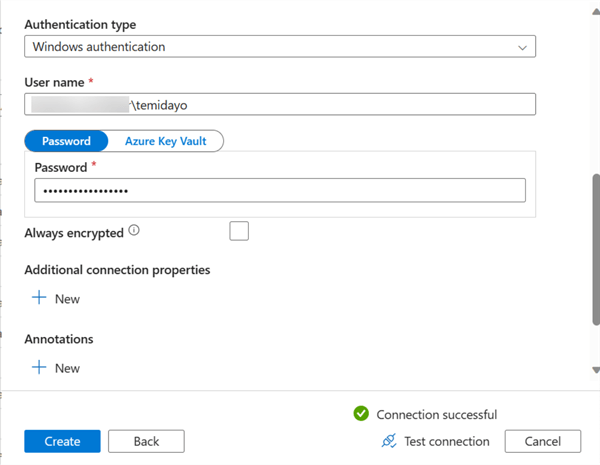Viewport: 600px width, 465px height.
Task: Click the Cancel button
Action: tap(543, 441)
